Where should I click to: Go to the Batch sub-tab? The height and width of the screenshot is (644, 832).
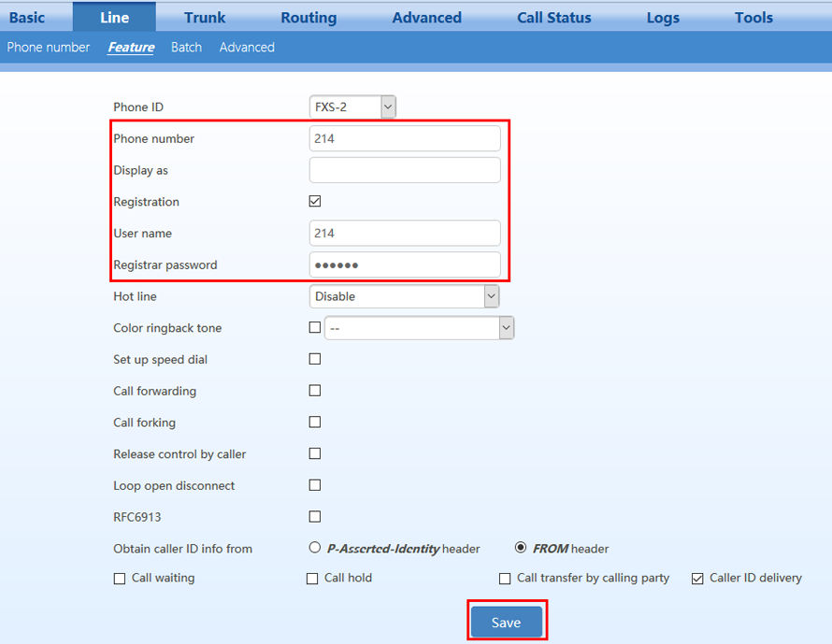(186, 48)
